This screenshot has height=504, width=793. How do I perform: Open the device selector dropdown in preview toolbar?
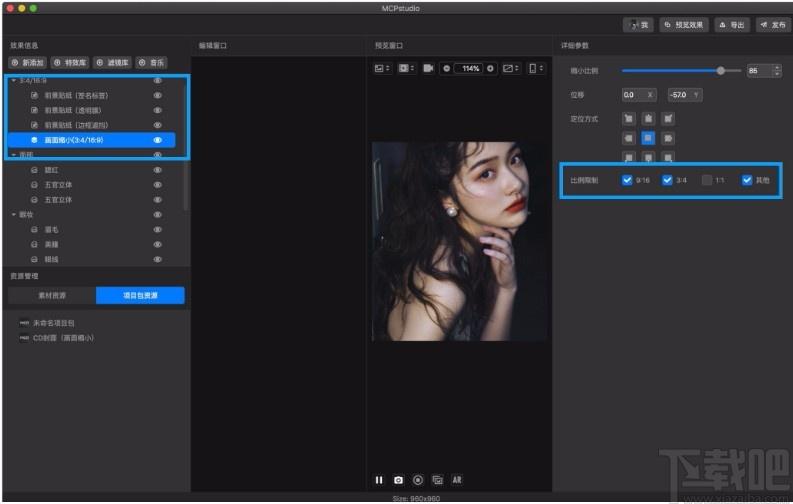536,69
